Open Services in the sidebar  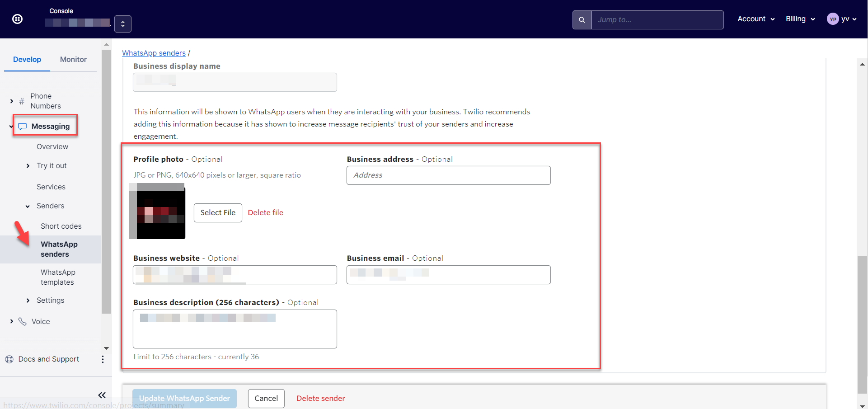point(51,187)
